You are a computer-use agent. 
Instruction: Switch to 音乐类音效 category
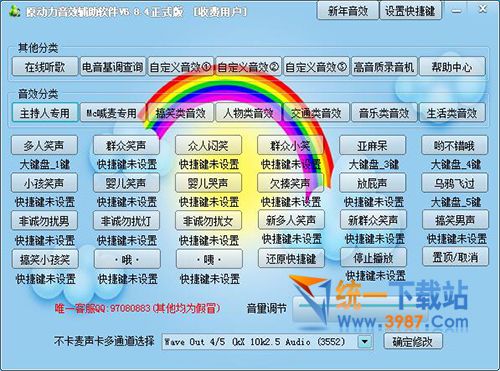point(384,113)
